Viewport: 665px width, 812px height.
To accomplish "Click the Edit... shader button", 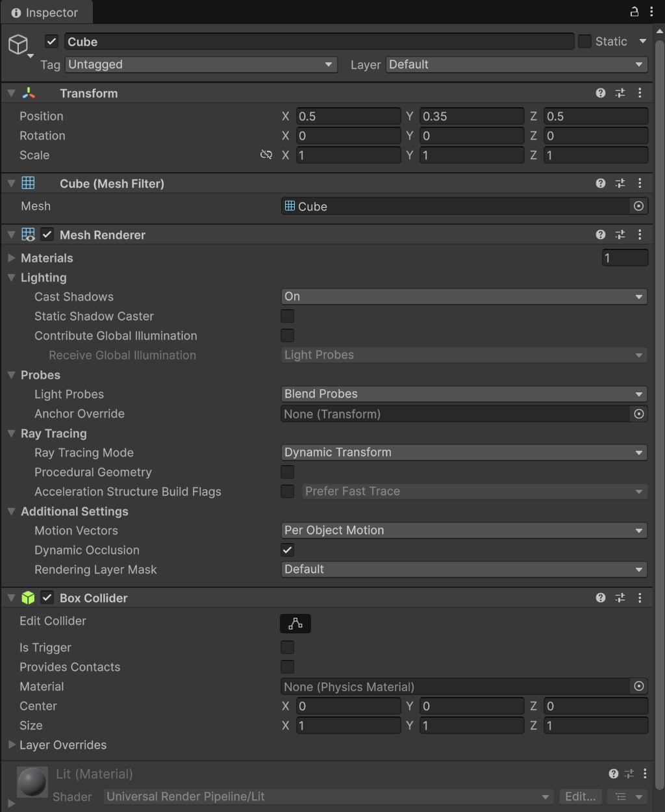I will pos(580,796).
